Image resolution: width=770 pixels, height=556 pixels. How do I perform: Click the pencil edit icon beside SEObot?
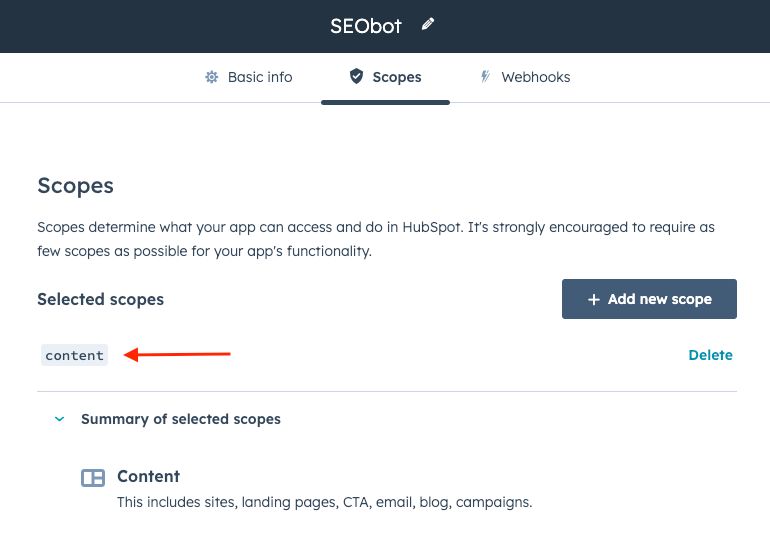click(428, 25)
